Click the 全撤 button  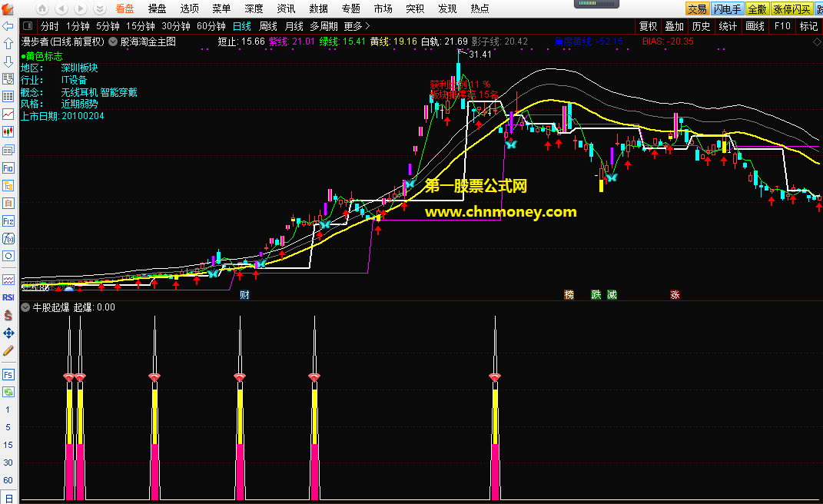758,9
